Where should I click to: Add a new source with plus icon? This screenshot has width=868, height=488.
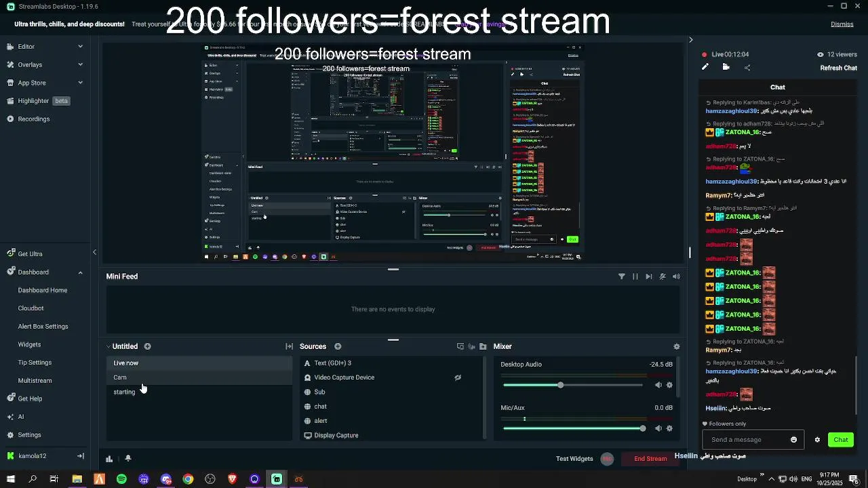pyautogui.click(x=338, y=346)
